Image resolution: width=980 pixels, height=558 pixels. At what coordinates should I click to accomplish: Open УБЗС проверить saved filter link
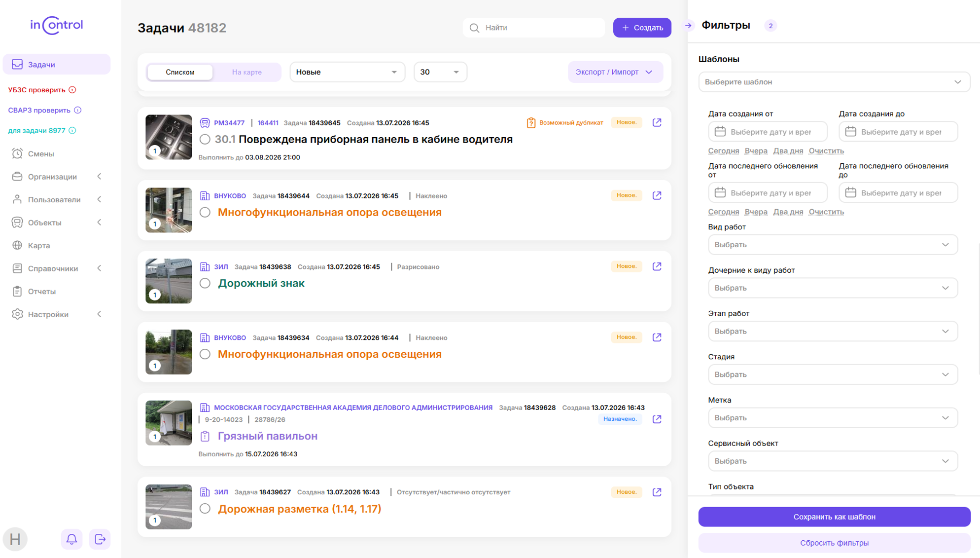(x=36, y=90)
